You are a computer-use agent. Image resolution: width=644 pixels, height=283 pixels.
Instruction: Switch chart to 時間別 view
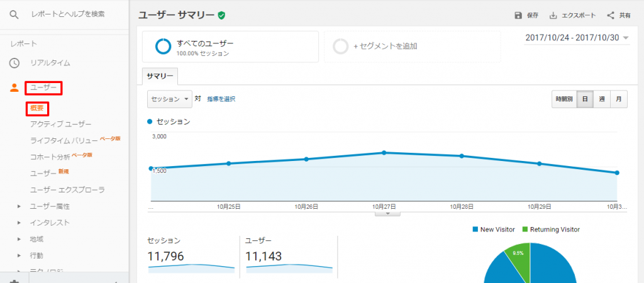click(x=564, y=99)
